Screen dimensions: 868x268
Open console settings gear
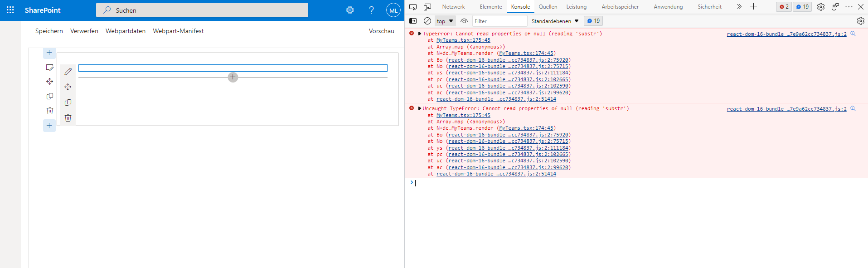[x=861, y=21]
